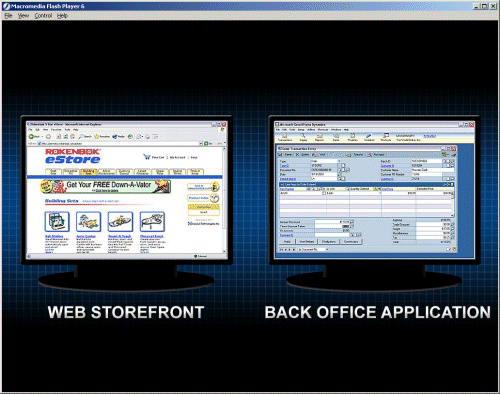This screenshot has width=500, height=394.
Task: Click the Holds button in the transaction window
Action: coord(287,241)
